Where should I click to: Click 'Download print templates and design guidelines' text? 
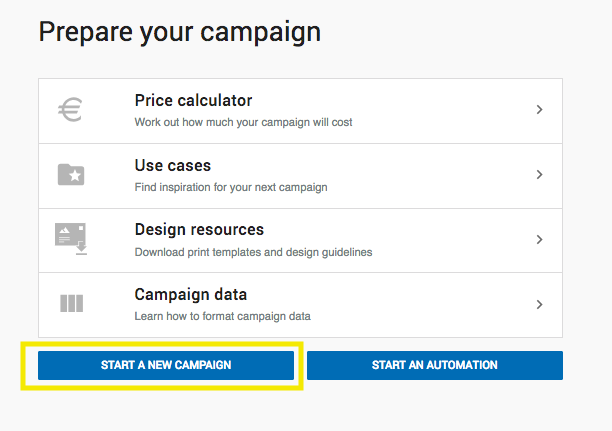click(253, 252)
